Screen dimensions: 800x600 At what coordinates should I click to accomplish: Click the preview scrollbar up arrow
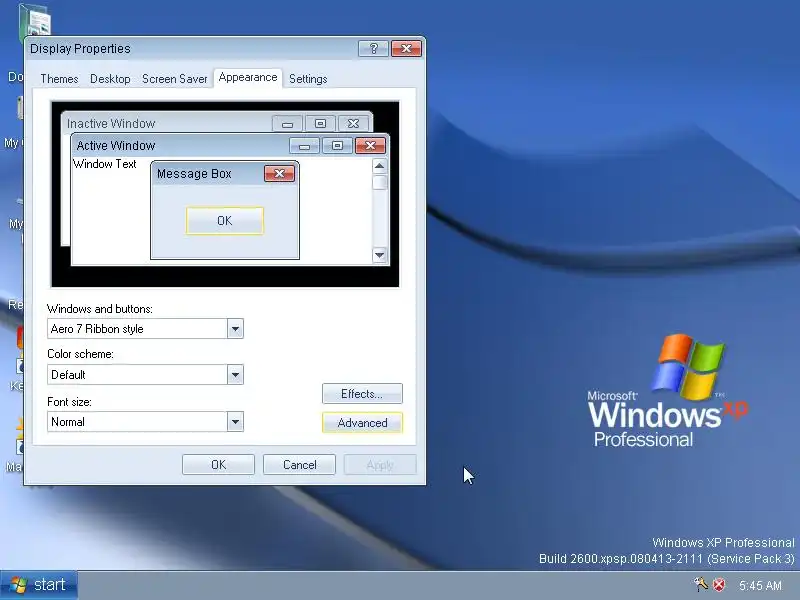pyautogui.click(x=379, y=166)
